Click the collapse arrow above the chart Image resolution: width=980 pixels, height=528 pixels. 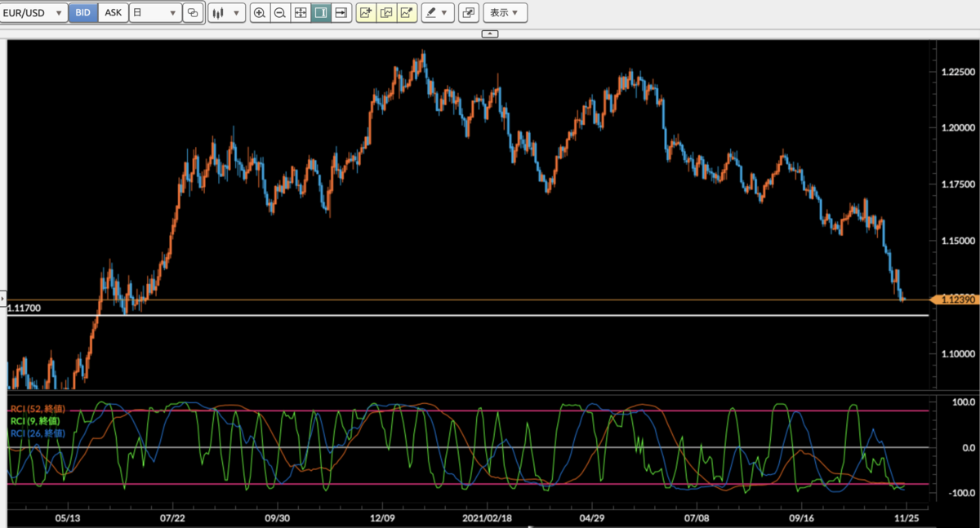point(490,33)
